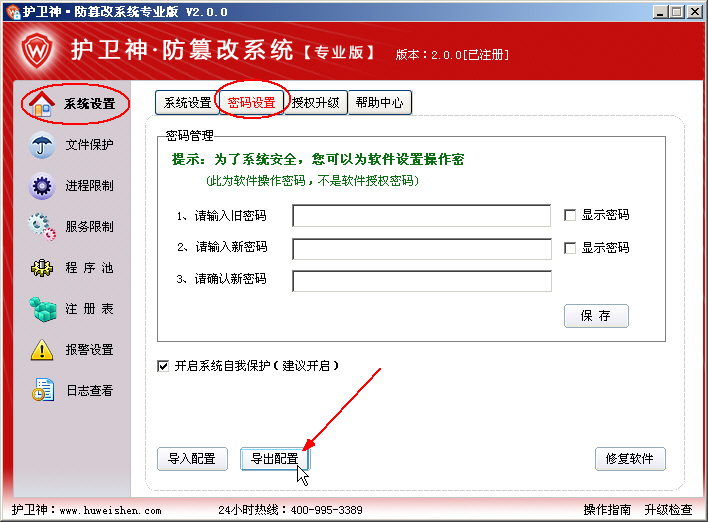Screen dimensions: 708x522
Task: Open the 操作指南 link
Action: [x=607, y=510]
